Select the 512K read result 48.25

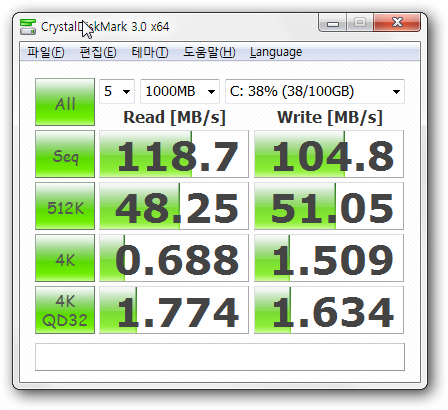[174, 206]
